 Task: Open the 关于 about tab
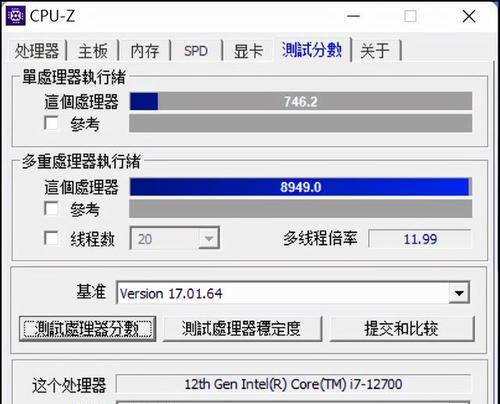pyautogui.click(x=375, y=51)
